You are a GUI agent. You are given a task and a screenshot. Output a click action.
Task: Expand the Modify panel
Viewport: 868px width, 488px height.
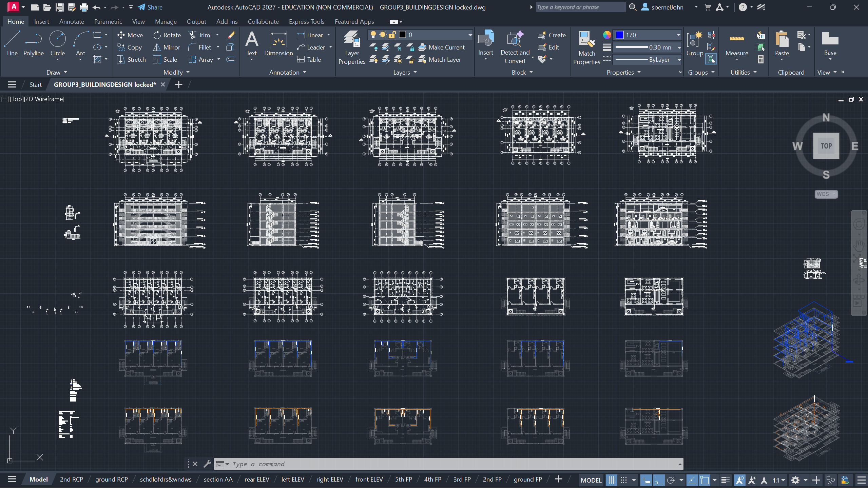tap(176, 72)
